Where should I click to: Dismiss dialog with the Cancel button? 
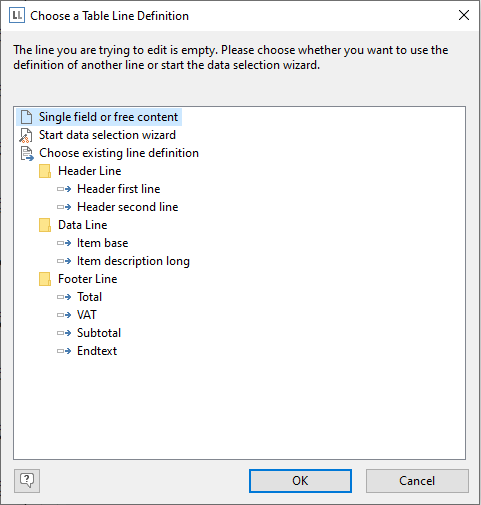coord(417,481)
